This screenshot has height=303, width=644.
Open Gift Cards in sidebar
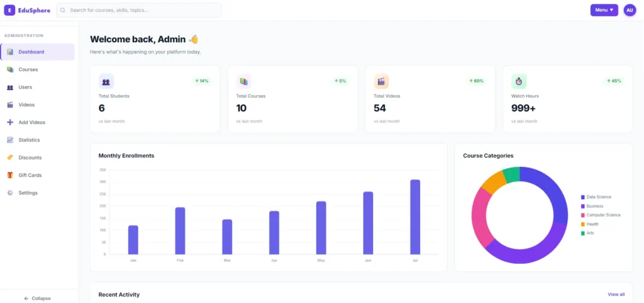[37, 175]
